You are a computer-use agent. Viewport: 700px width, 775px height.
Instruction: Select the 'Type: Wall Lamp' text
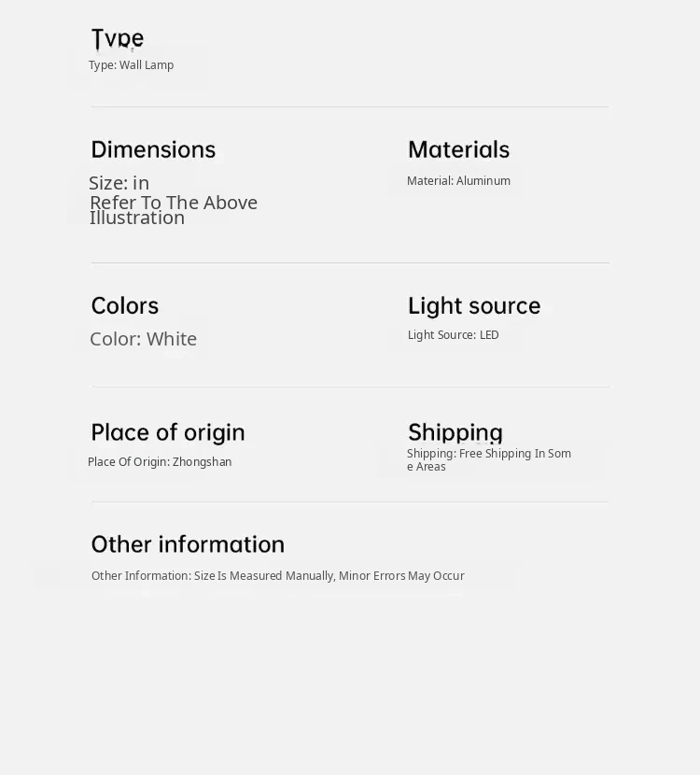coord(131,65)
